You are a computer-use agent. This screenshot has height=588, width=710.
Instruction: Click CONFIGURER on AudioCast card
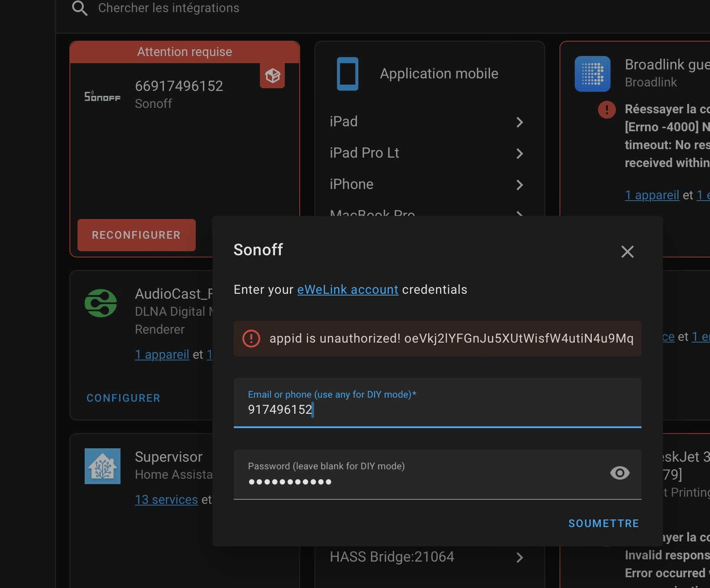(x=124, y=398)
